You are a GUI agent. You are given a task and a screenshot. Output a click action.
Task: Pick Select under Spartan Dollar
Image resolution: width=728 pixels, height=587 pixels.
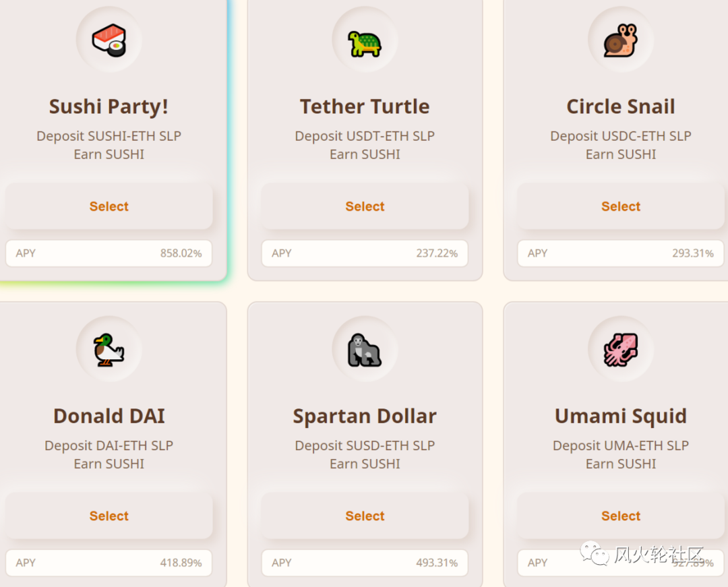click(x=365, y=516)
